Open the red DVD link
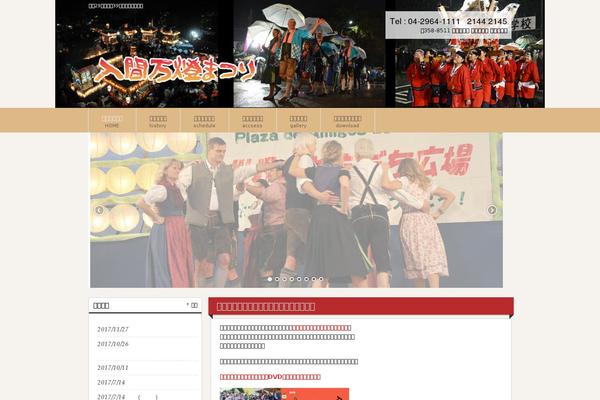 pyautogui.click(x=270, y=377)
